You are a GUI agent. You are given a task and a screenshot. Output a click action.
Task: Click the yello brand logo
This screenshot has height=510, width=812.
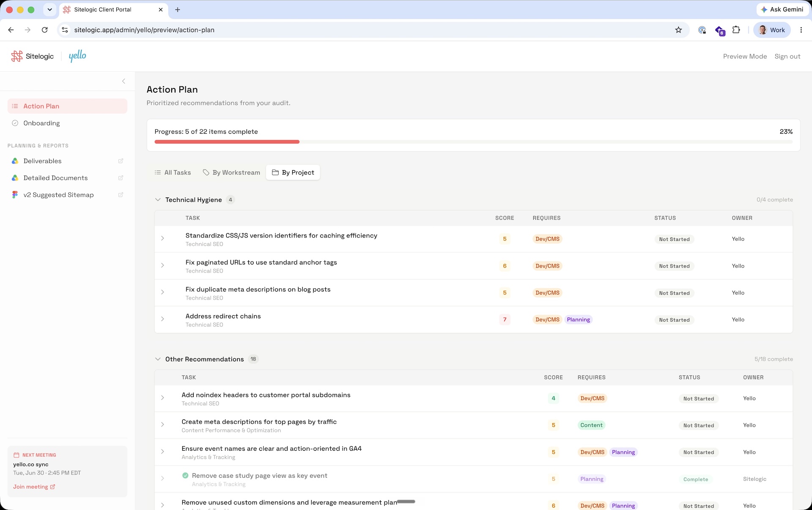[77, 56]
